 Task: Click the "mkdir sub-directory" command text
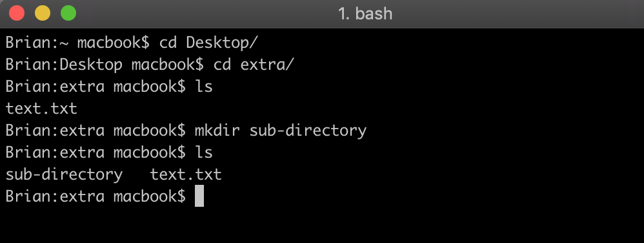click(x=281, y=131)
